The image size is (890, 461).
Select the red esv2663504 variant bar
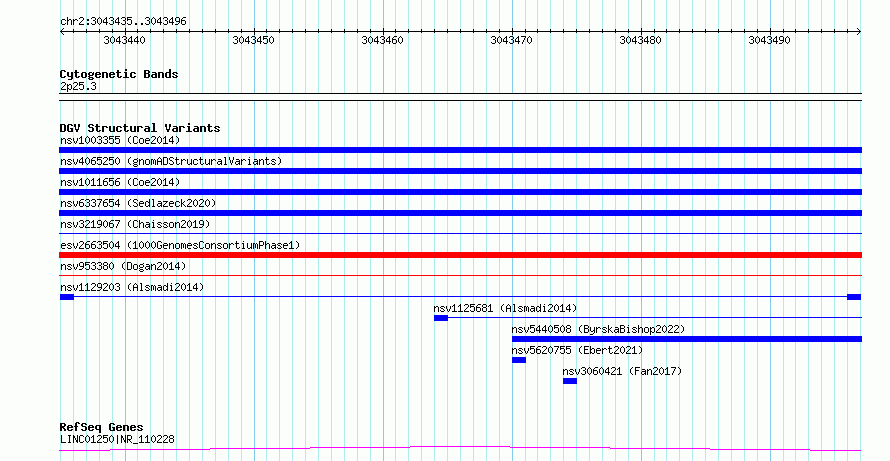460,255
